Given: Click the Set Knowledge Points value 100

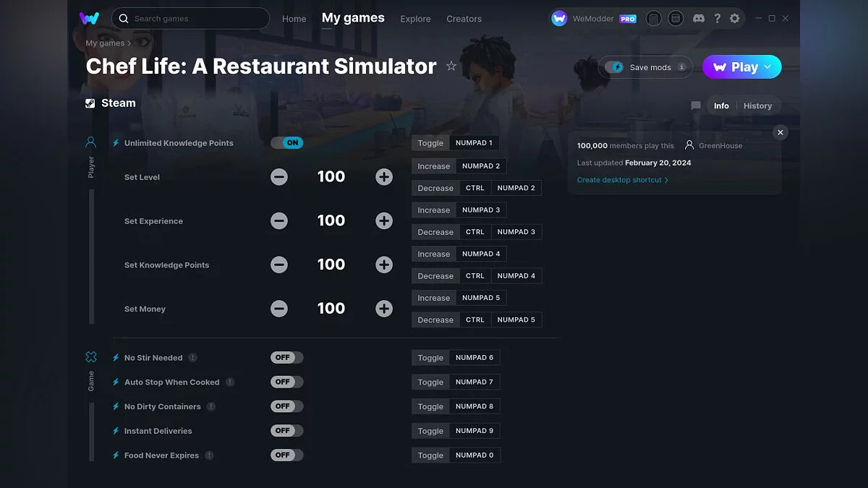Looking at the screenshot, I should coord(331,265).
